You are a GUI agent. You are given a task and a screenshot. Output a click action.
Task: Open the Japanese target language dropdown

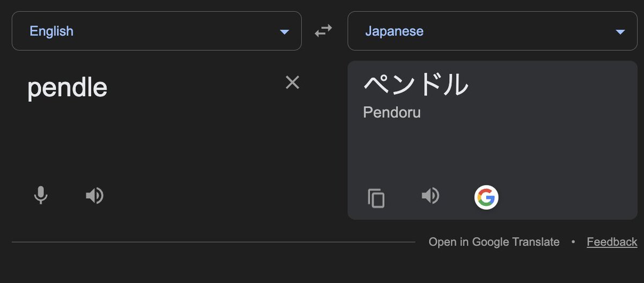493,31
